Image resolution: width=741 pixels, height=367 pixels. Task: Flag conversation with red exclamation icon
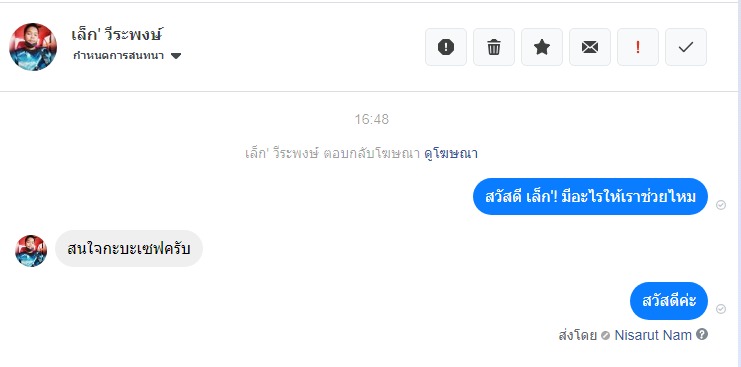click(638, 47)
